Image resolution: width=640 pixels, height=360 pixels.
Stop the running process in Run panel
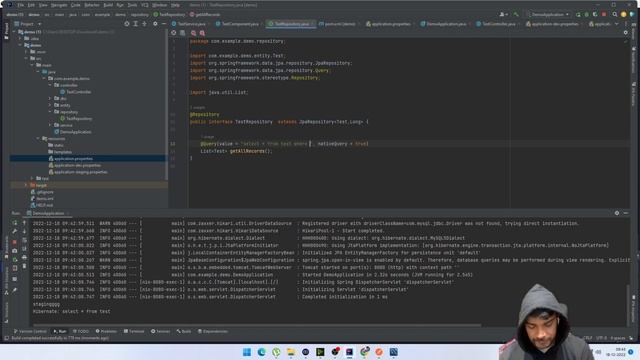click(15, 242)
